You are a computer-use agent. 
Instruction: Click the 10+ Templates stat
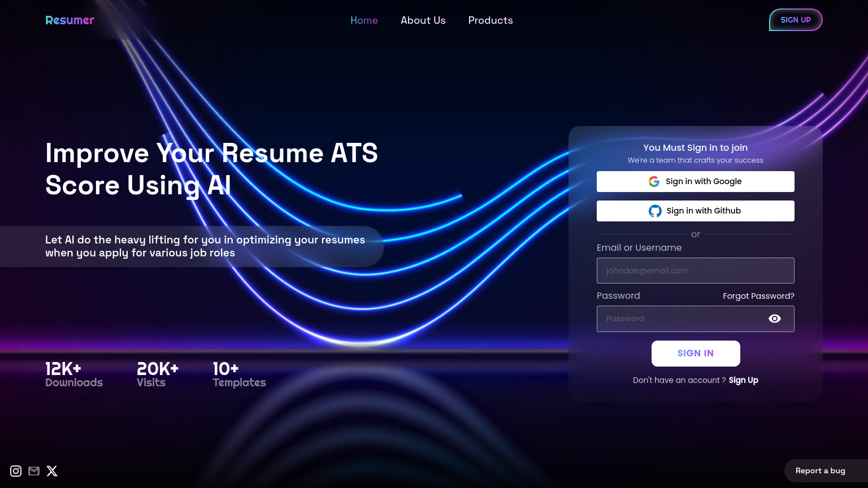[x=239, y=376]
